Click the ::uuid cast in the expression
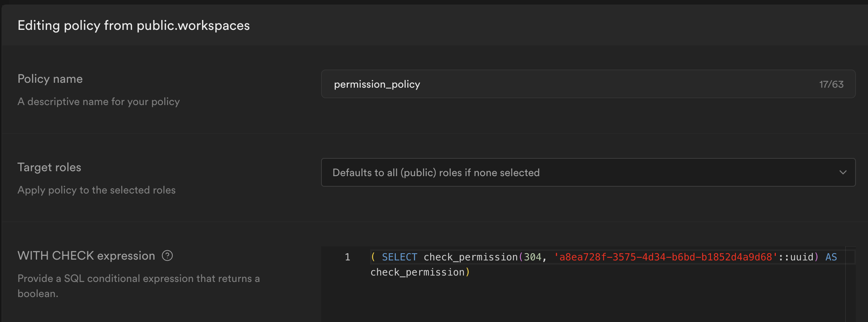Image resolution: width=868 pixels, height=322 pixels. [796, 257]
